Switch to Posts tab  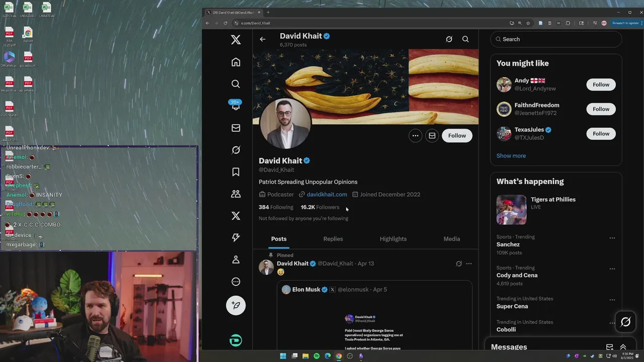pos(279,239)
